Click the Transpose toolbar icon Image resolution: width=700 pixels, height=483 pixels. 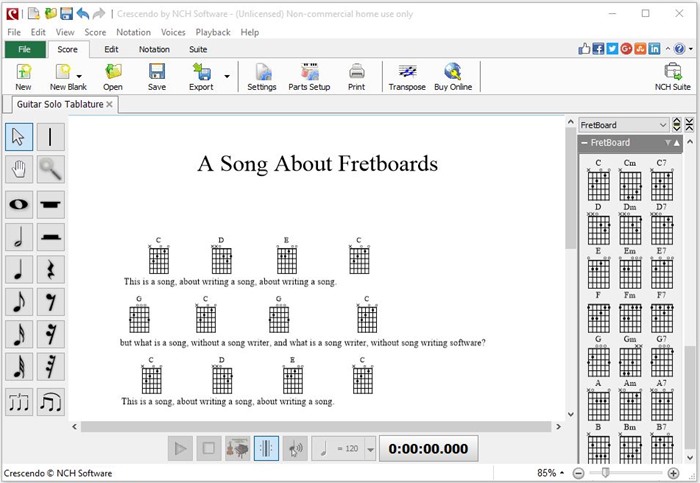pos(407,77)
